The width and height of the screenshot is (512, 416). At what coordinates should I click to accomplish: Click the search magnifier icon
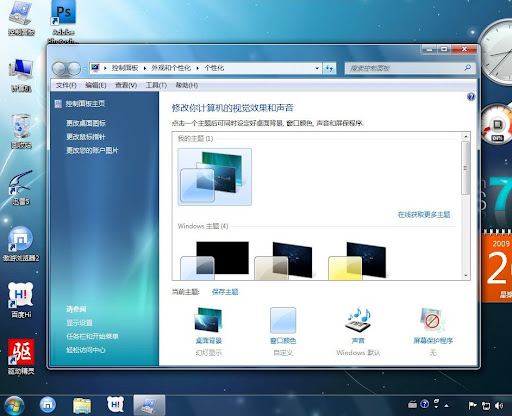(x=468, y=68)
